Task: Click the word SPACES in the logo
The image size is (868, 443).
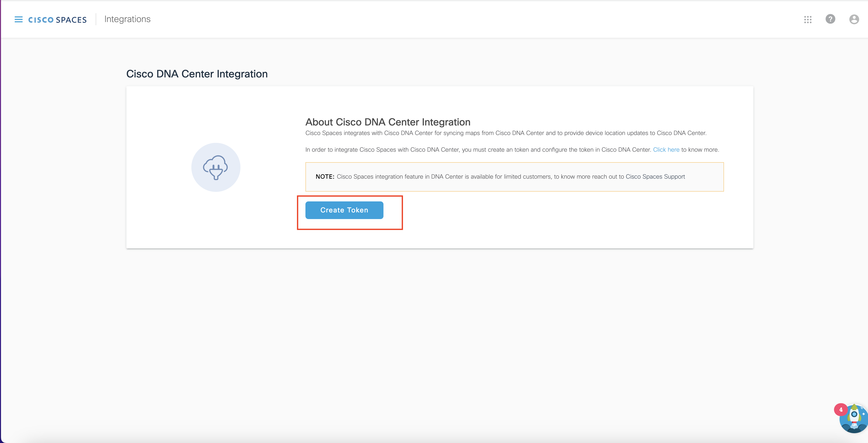Action: click(71, 20)
